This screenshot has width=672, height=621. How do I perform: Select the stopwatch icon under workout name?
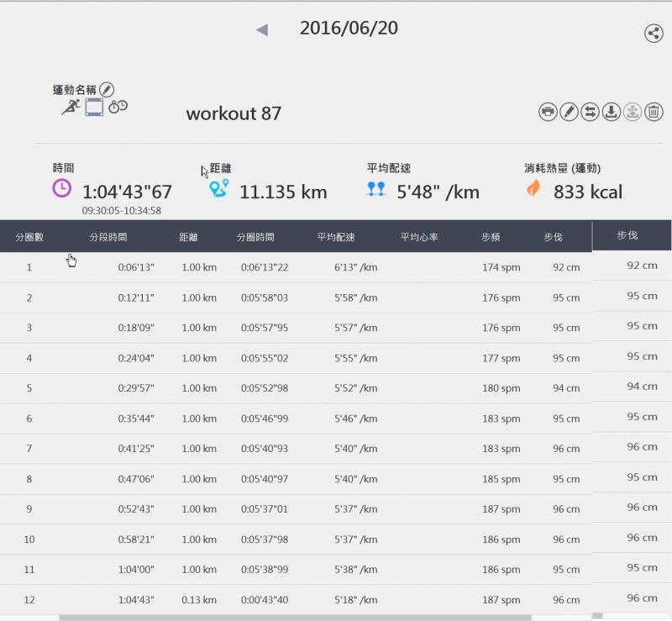(118, 107)
